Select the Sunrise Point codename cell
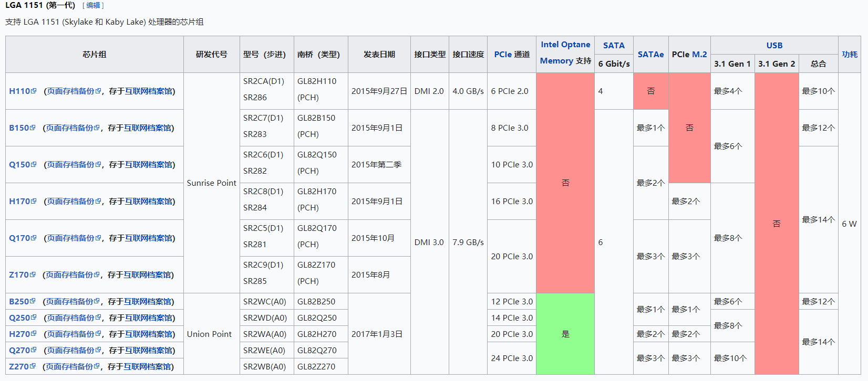 [212, 183]
